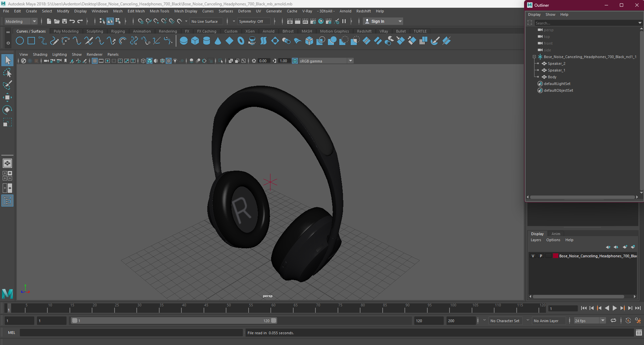Toggle layer visibility V box
Screen dimensions: 644x345
pos(533,256)
